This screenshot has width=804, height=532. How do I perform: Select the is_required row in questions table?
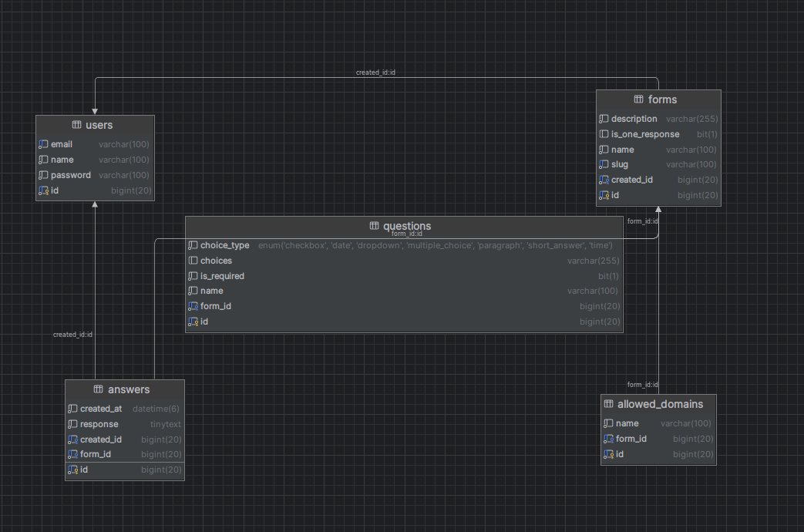coord(222,276)
